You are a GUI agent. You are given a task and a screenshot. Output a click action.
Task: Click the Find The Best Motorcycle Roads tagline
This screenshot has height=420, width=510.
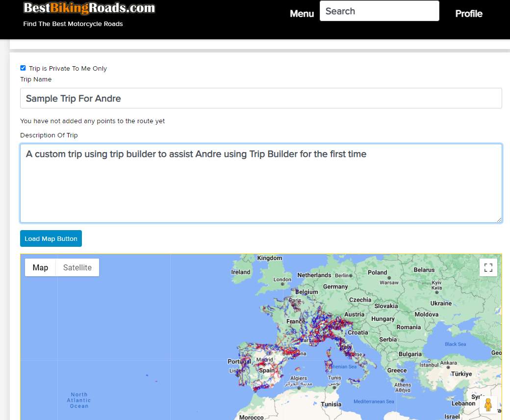click(73, 24)
